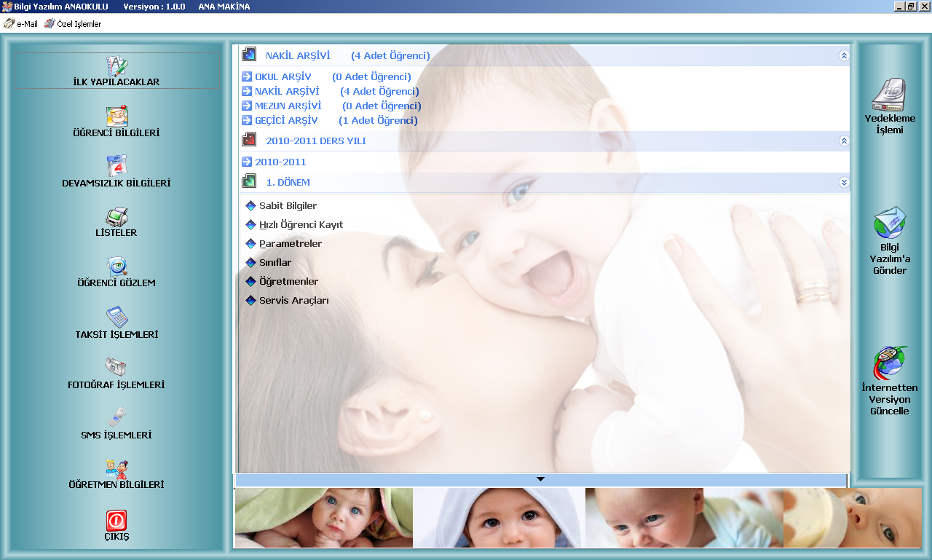Open Hızlı Öğrenci Kayıt menu entry
Viewport: 932px width, 560px height.
click(301, 225)
